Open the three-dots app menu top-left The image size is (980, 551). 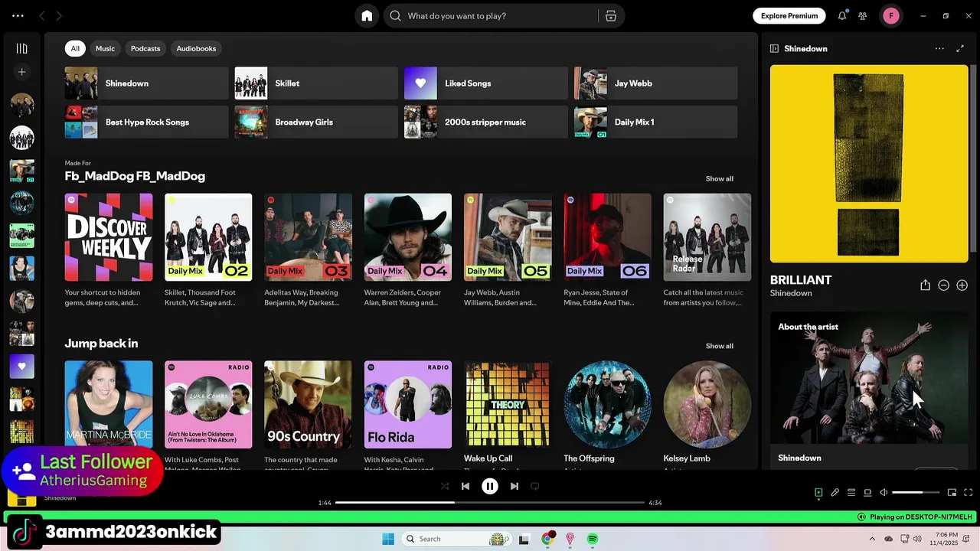coord(18,15)
